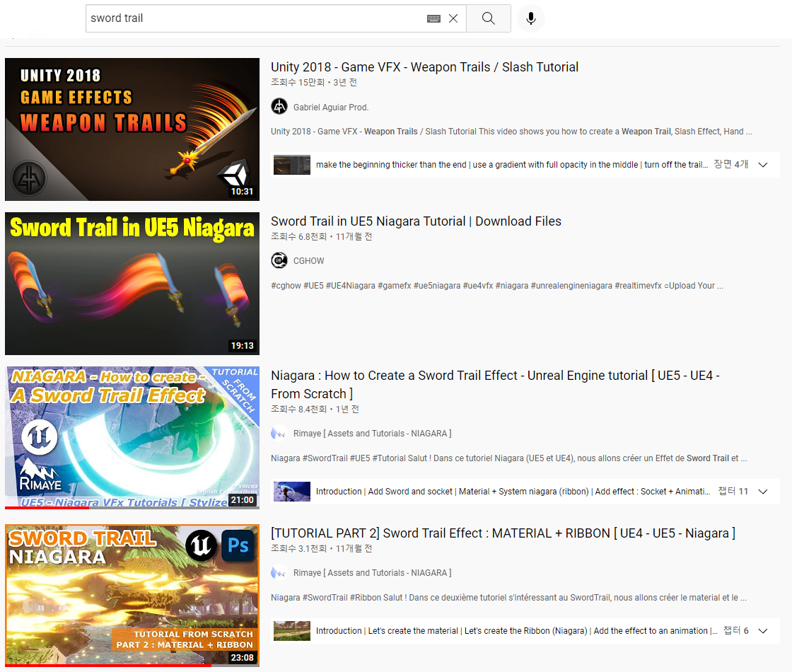Viewport: 792px width, 672px height.
Task: Open title 'Niagara : How to Create a Sword Trail Effect'
Action: point(495,385)
